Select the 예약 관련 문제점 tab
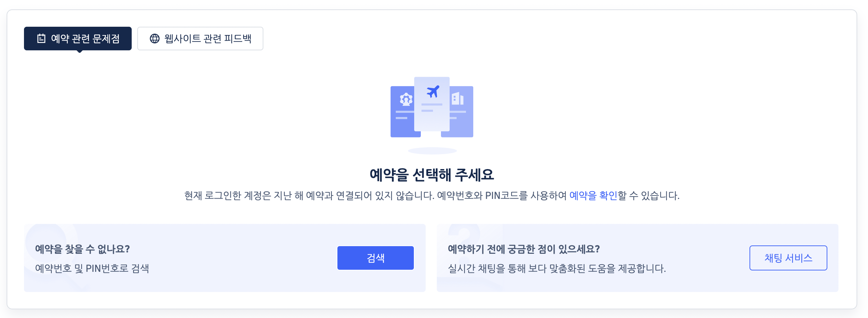This screenshot has width=868, height=318. [x=78, y=39]
